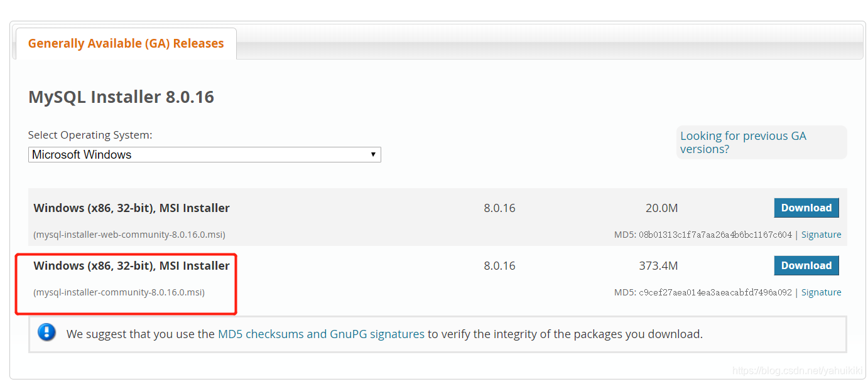The image size is (868, 382).
Task: Click the Select Operating System label
Action: click(x=90, y=135)
